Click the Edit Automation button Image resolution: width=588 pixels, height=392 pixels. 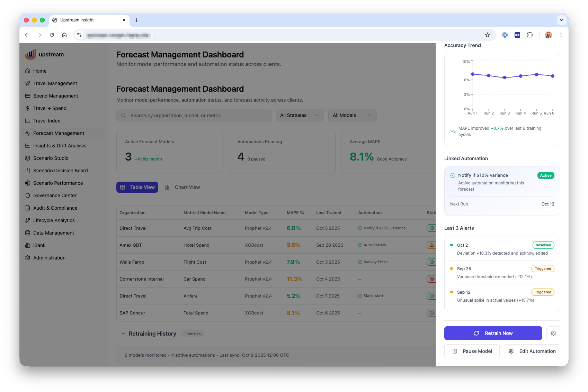532,351
